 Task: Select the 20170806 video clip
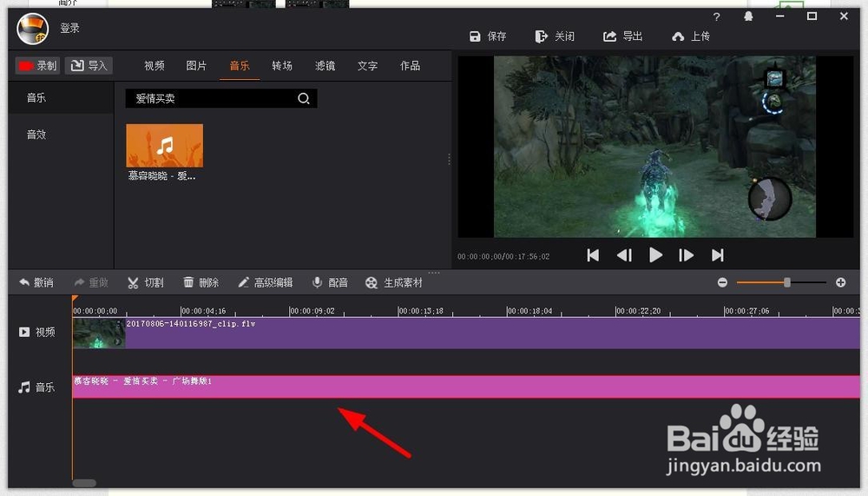pos(466,333)
